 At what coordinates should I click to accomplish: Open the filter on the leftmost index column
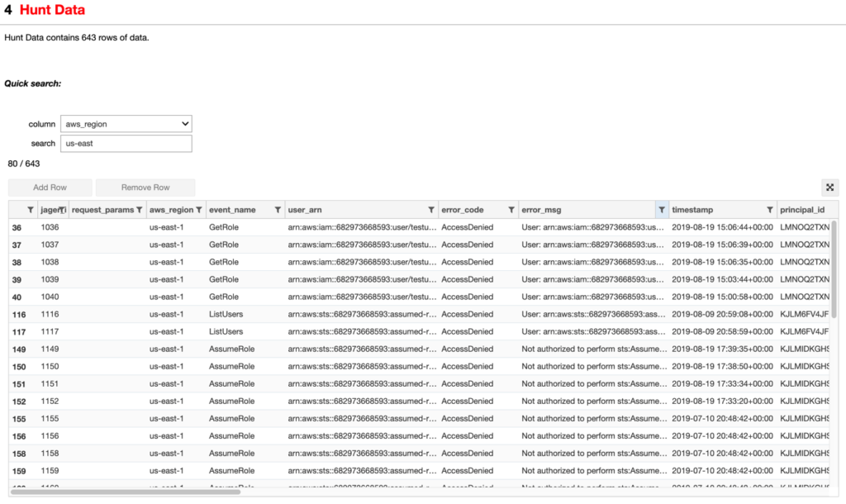[x=31, y=209]
